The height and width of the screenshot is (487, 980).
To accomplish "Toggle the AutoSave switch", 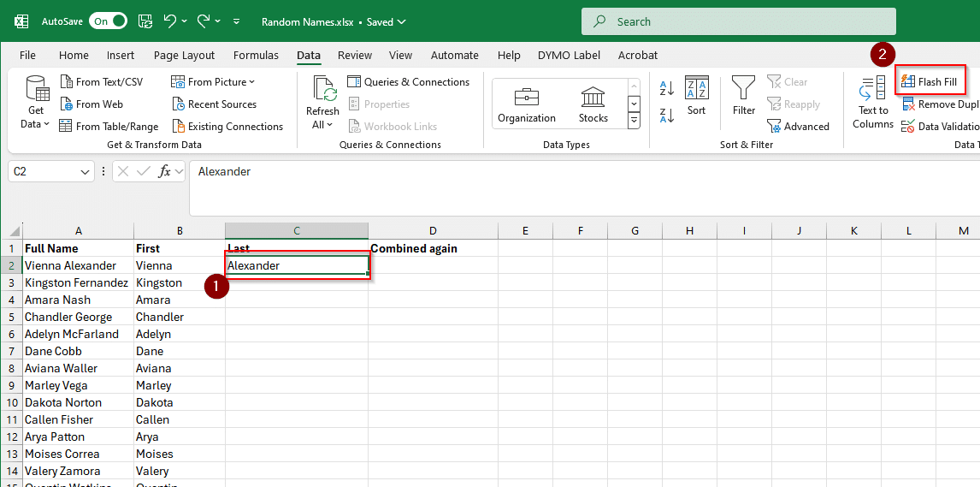I will click(108, 21).
